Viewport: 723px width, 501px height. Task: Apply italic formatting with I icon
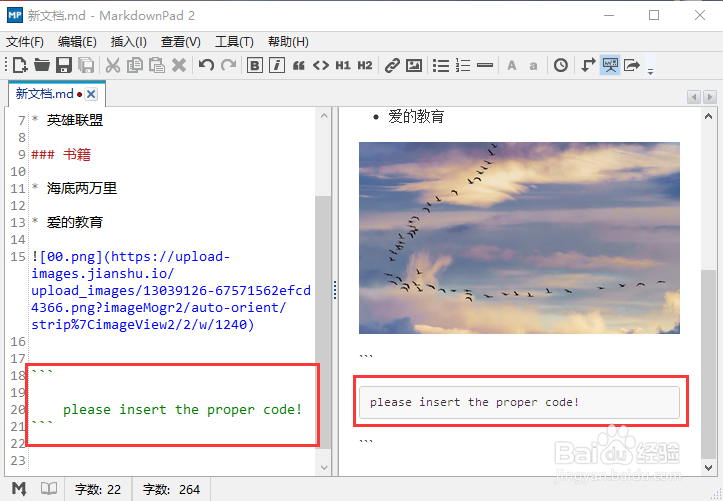point(277,65)
